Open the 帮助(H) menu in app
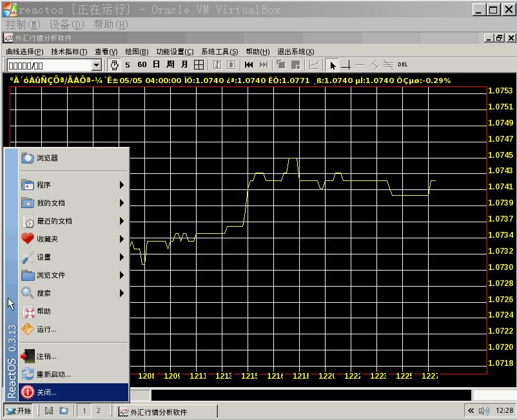Screen dimensions: 517x420 (x=257, y=52)
